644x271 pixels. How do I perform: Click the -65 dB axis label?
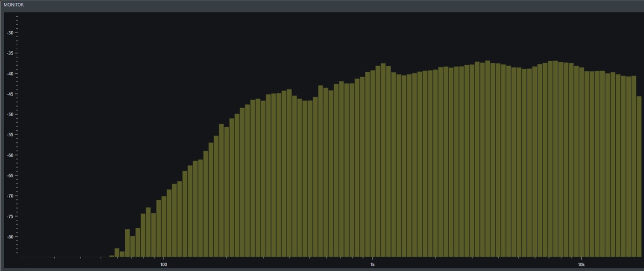click(x=10, y=176)
